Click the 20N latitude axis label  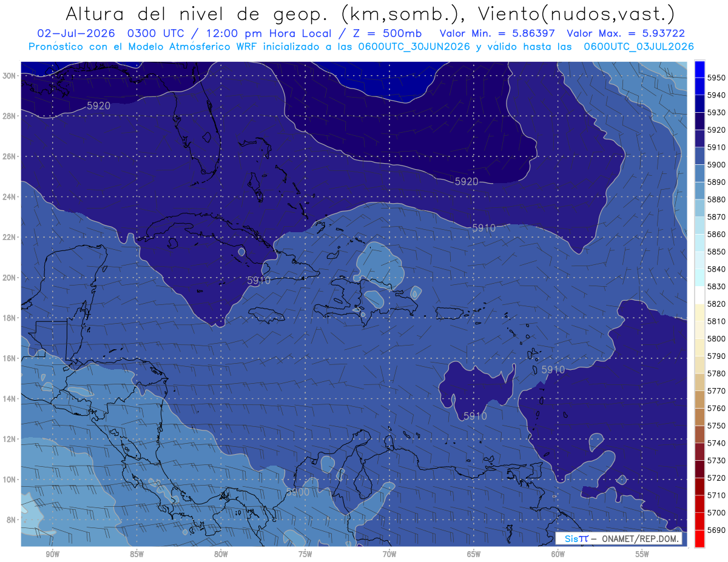coord(9,278)
